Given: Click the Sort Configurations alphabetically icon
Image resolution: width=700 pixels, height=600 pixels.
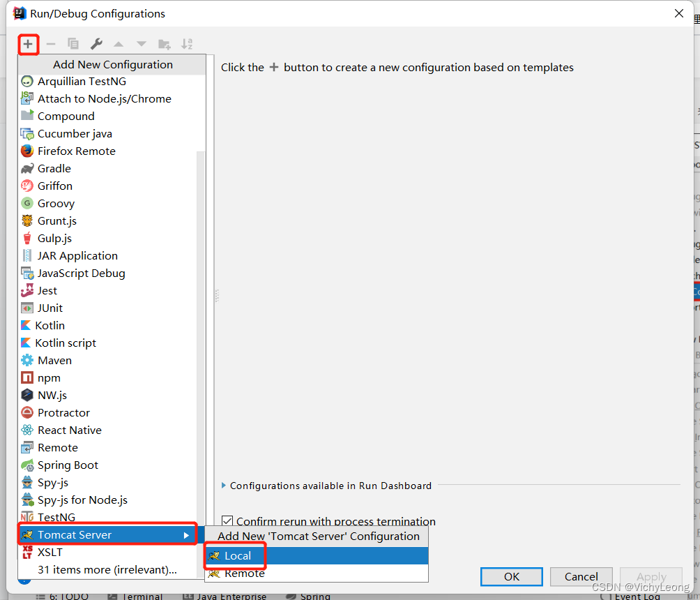Looking at the screenshot, I should tap(187, 44).
